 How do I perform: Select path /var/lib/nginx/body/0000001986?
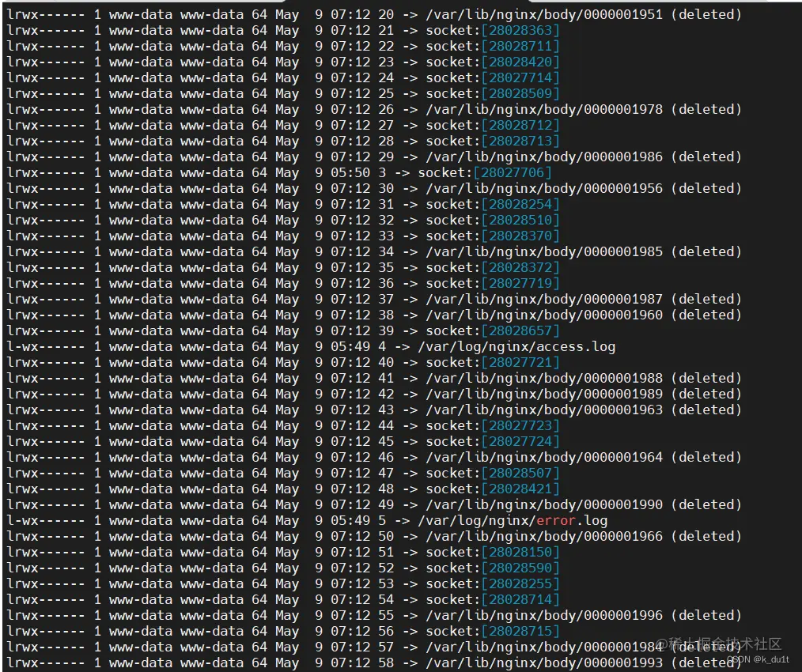[x=544, y=157]
